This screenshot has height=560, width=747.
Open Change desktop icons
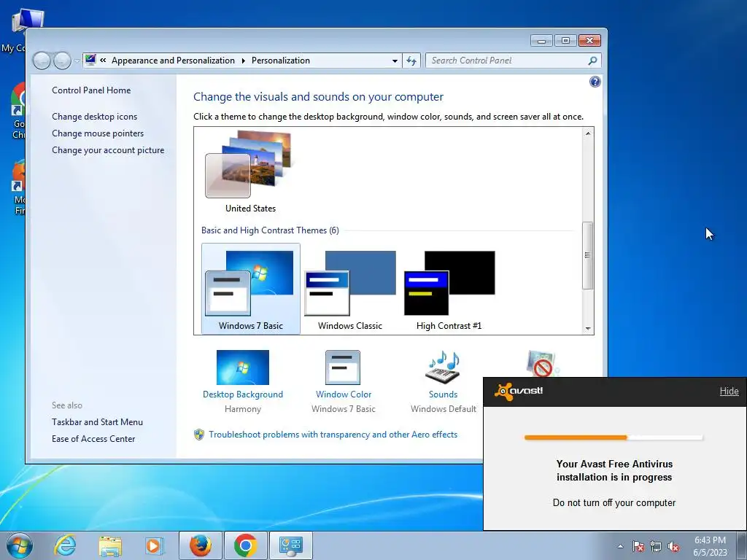click(94, 116)
